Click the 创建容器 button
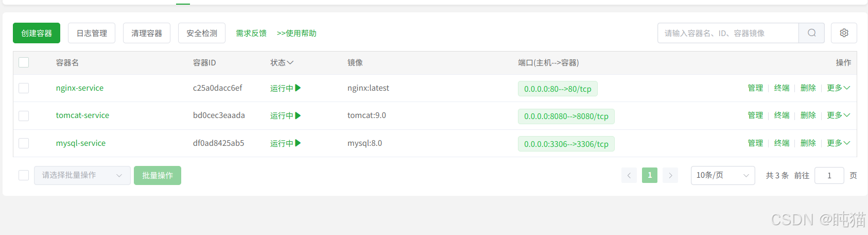 (37, 33)
